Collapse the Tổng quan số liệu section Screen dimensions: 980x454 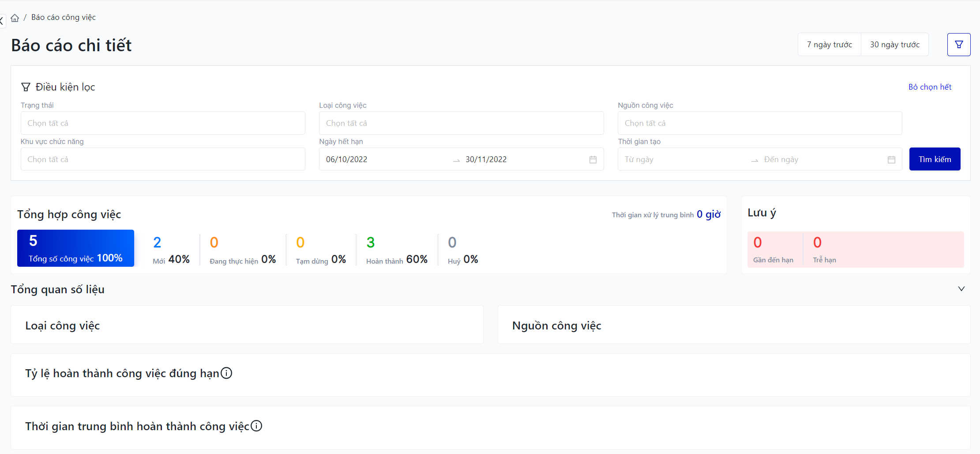tap(961, 289)
